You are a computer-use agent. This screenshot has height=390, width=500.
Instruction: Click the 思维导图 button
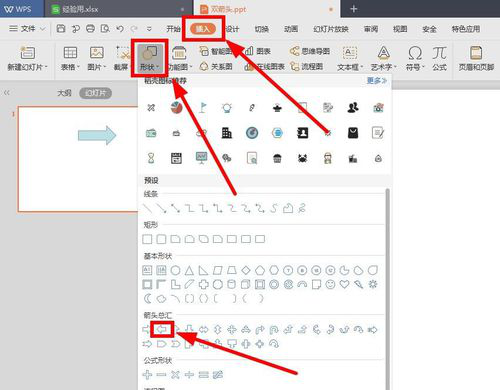coord(310,51)
